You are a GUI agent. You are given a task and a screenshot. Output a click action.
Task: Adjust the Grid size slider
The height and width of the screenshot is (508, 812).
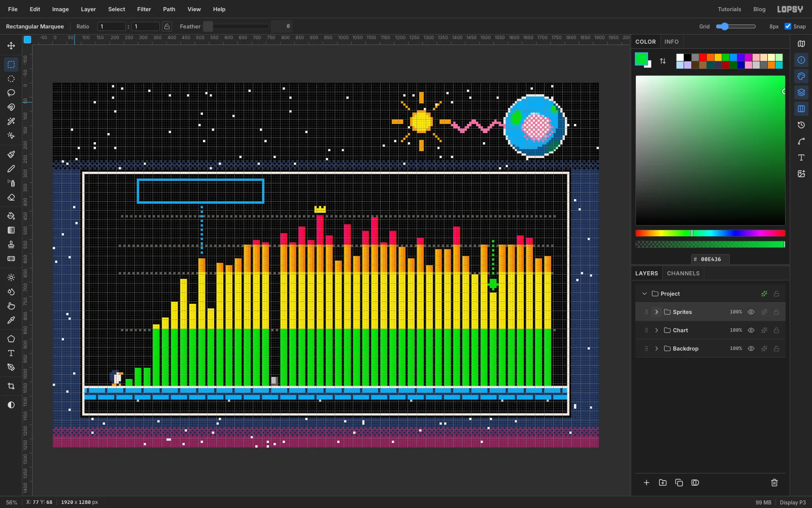[x=736, y=26]
